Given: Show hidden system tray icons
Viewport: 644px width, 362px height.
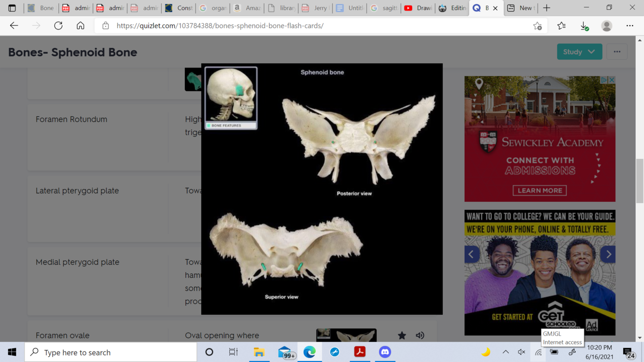Looking at the screenshot, I should 505,352.
